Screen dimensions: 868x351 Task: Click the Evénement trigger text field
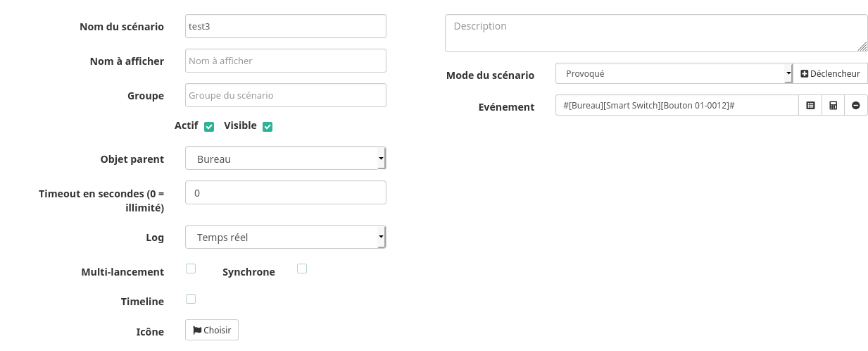(x=677, y=105)
